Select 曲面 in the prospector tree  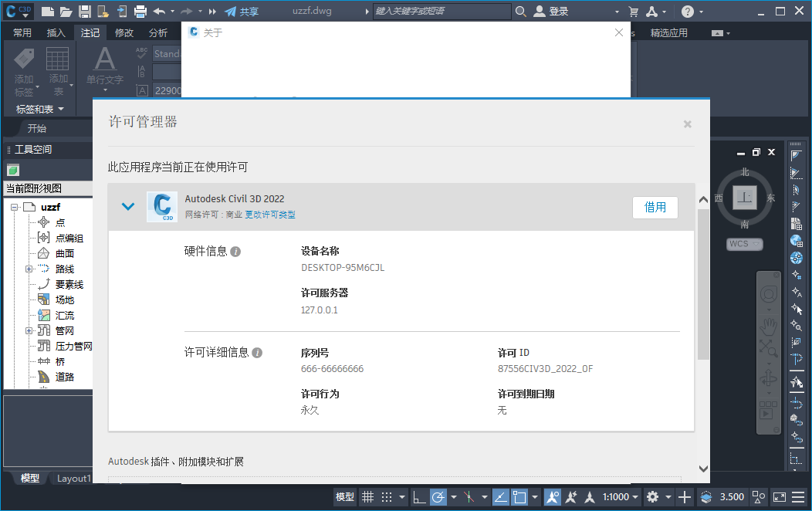[x=65, y=253]
